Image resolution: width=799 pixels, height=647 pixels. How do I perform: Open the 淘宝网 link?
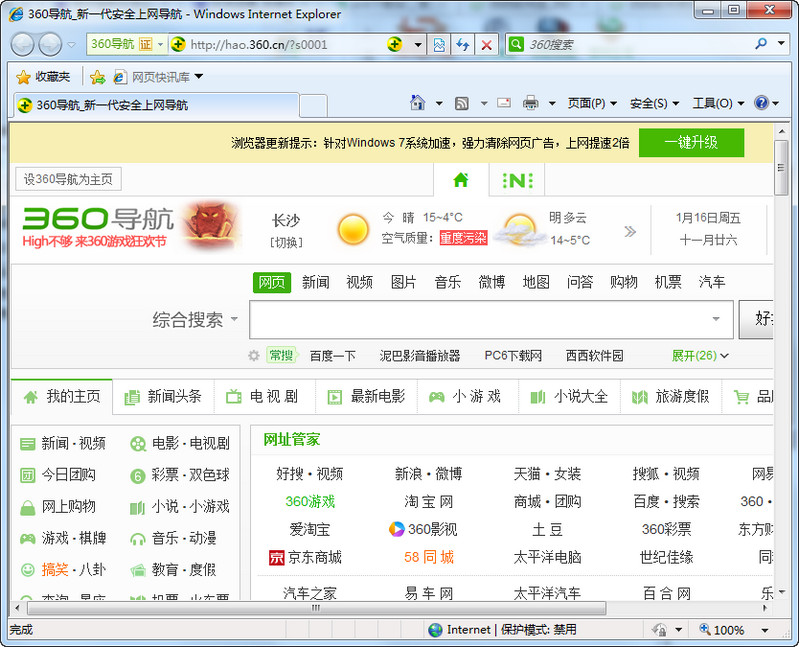(x=428, y=501)
